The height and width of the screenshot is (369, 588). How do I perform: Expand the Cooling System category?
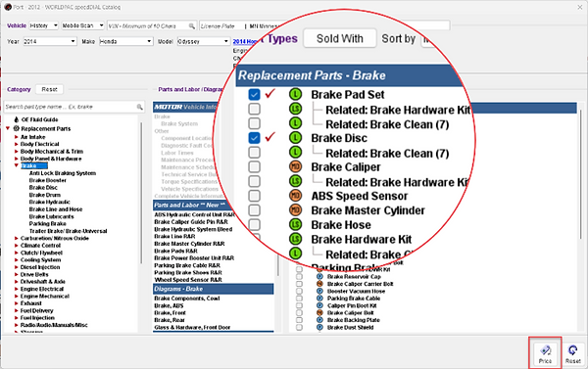click(16, 260)
